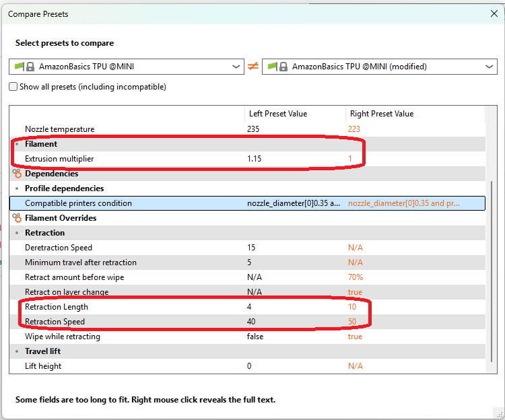
Task: Click the Right Preset Value column header
Action: click(x=381, y=114)
